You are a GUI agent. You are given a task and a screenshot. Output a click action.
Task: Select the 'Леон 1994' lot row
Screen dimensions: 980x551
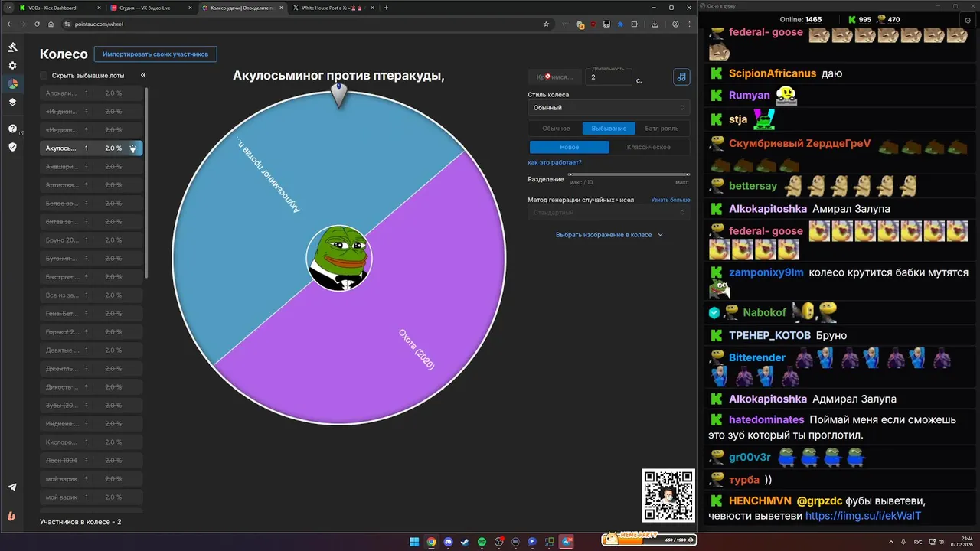(x=91, y=461)
